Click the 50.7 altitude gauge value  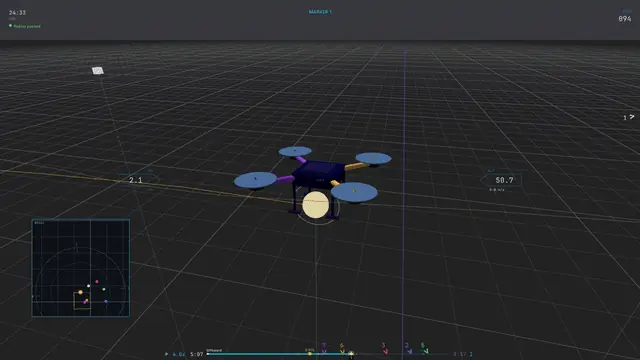(504, 180)
